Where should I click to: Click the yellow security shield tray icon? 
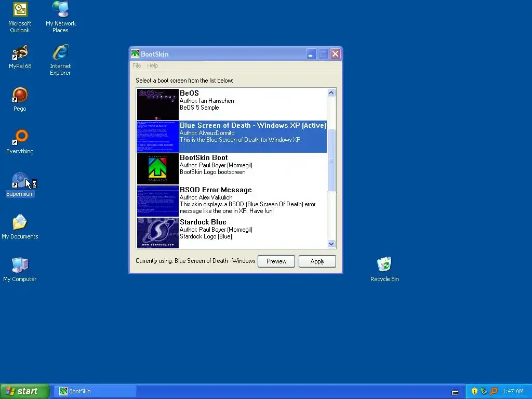tap(474, 391)
